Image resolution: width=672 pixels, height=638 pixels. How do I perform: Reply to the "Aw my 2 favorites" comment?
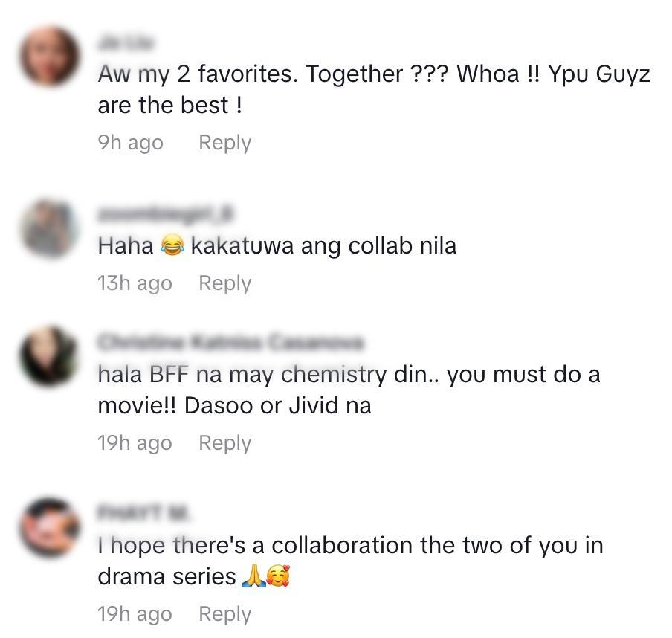click(224, 143)
